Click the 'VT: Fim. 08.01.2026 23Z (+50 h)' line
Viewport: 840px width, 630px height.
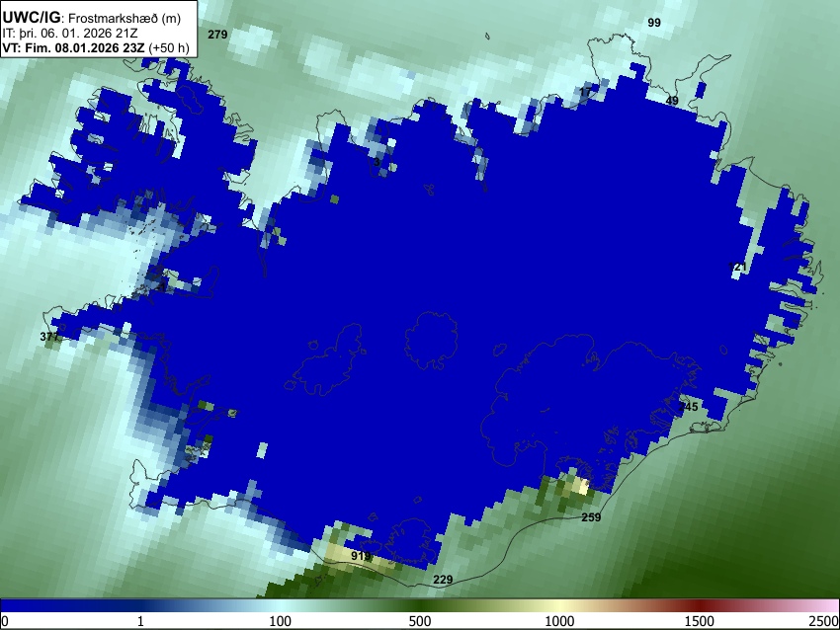(96, 47)
